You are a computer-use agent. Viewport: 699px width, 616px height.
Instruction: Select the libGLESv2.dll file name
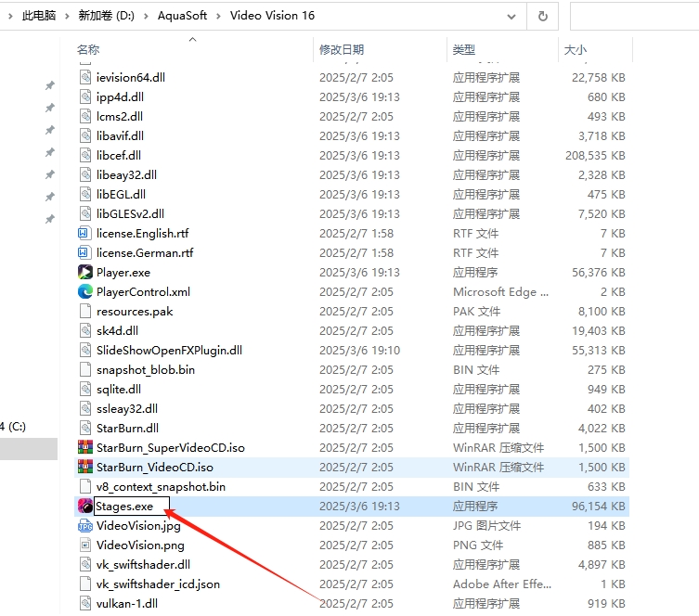(130, 213)
